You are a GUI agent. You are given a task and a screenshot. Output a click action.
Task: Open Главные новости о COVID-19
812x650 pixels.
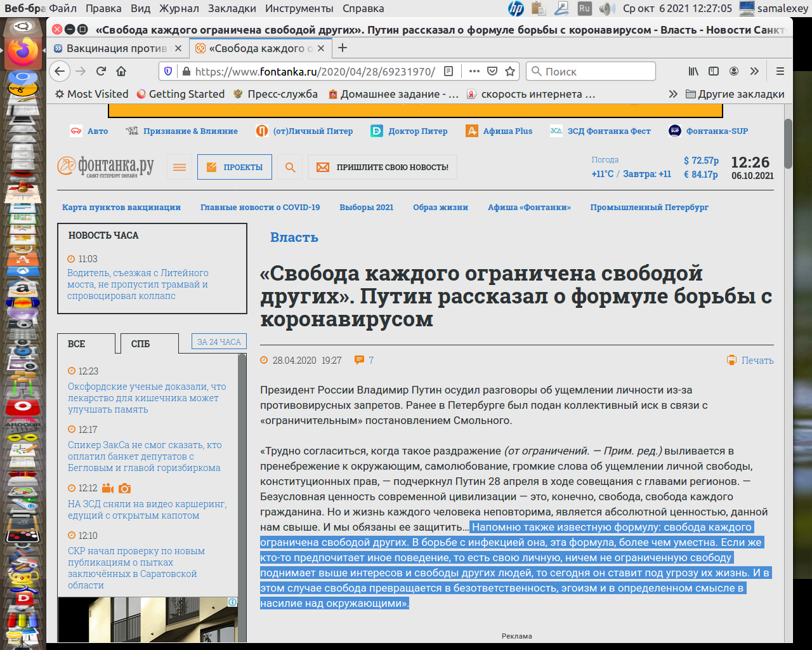point(260,207)
